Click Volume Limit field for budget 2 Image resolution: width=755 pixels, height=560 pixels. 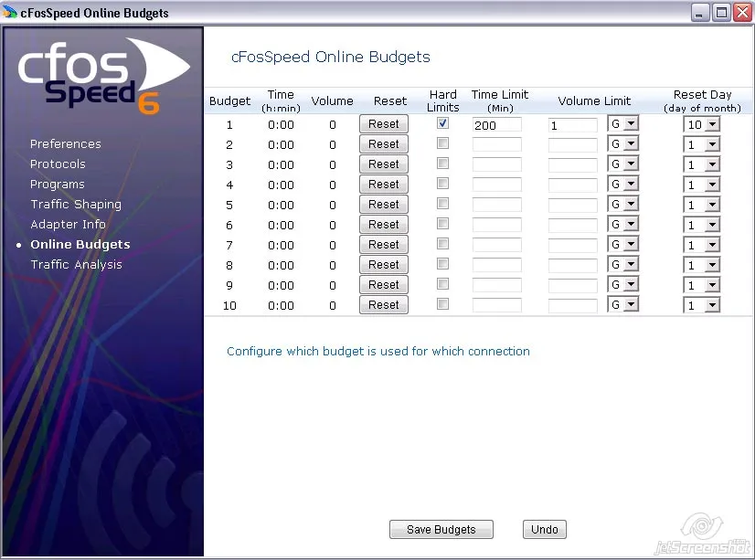click(572, 145)
